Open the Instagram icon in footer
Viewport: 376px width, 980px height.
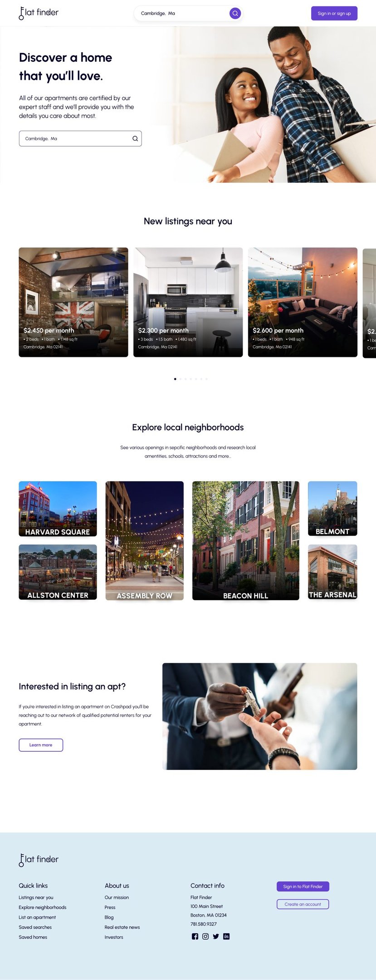tap(205, 936)
